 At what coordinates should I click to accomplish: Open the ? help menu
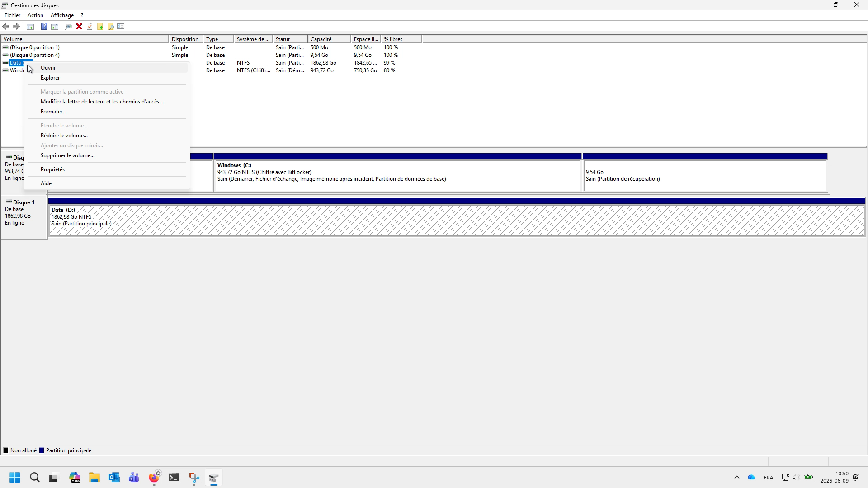click(82, 15)
